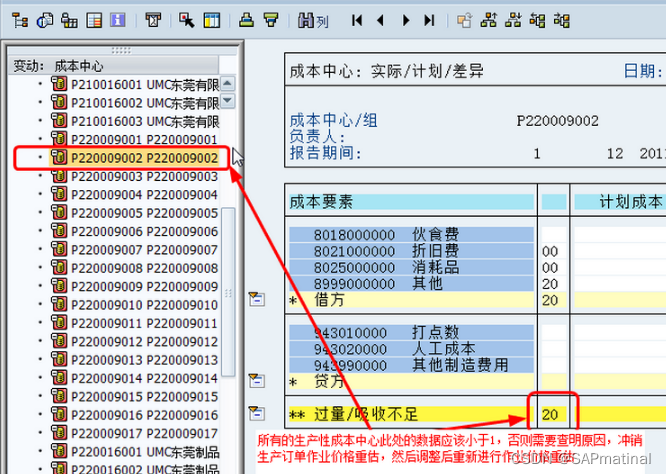The height and width of the screenshot is (474, 666).
Task: Click the 成本要素 column header
Action: point(411,202)
